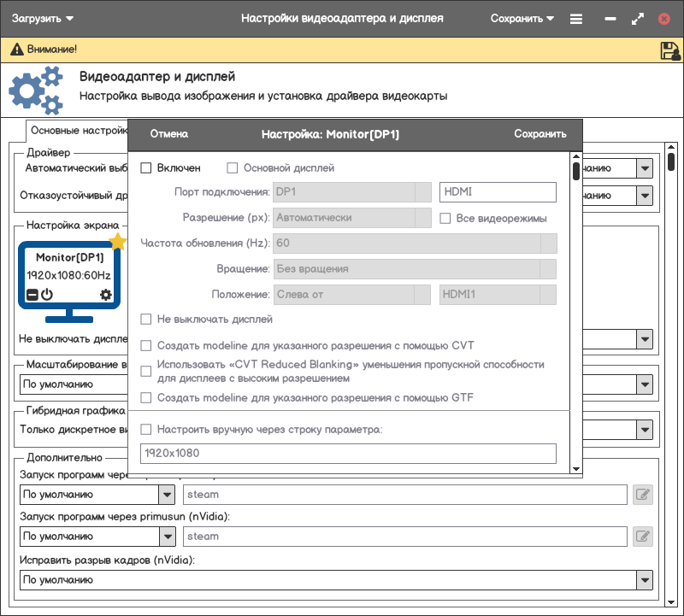Click the warning triangle icon near Внимание
684x616 pixels.
pos(15,50)
